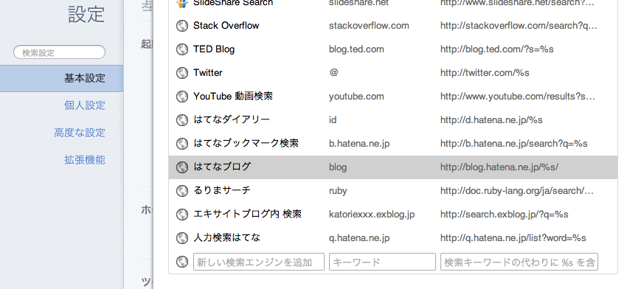
Task: Click the b.hatena.ne.jp keyword cell
Action: point(359,143)
